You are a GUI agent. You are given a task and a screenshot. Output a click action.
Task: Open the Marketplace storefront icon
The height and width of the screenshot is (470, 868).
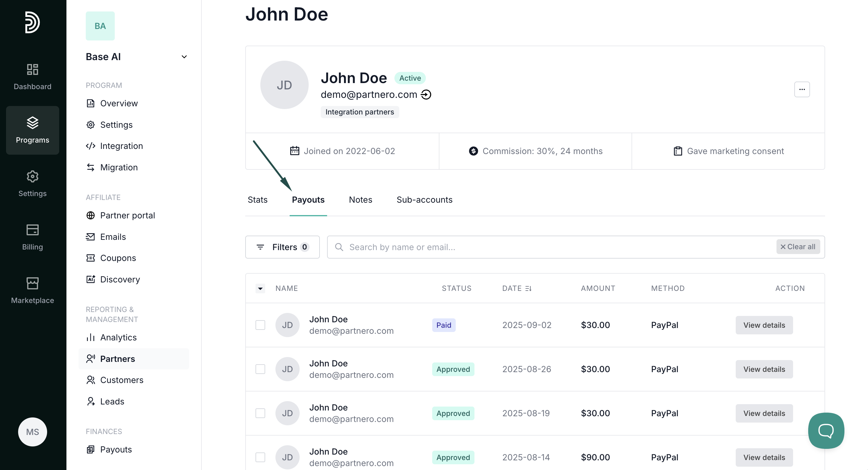tap(32, 283)
